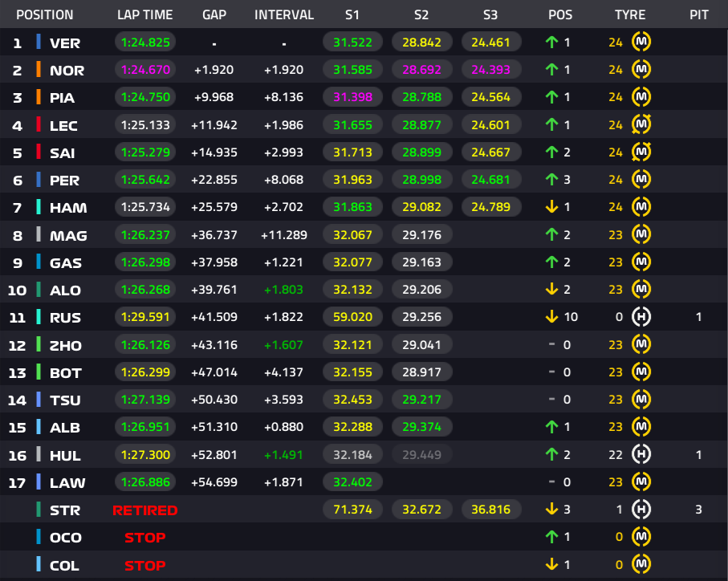
Task: Click the green up arrow in HUL row
Action: (x=551, y=454)
